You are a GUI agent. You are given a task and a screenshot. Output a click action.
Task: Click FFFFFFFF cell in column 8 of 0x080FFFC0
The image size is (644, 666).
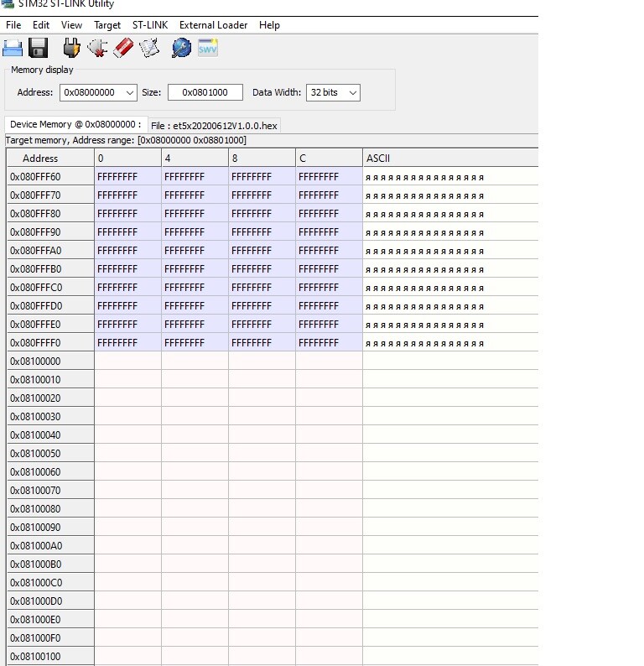(262, 287)
